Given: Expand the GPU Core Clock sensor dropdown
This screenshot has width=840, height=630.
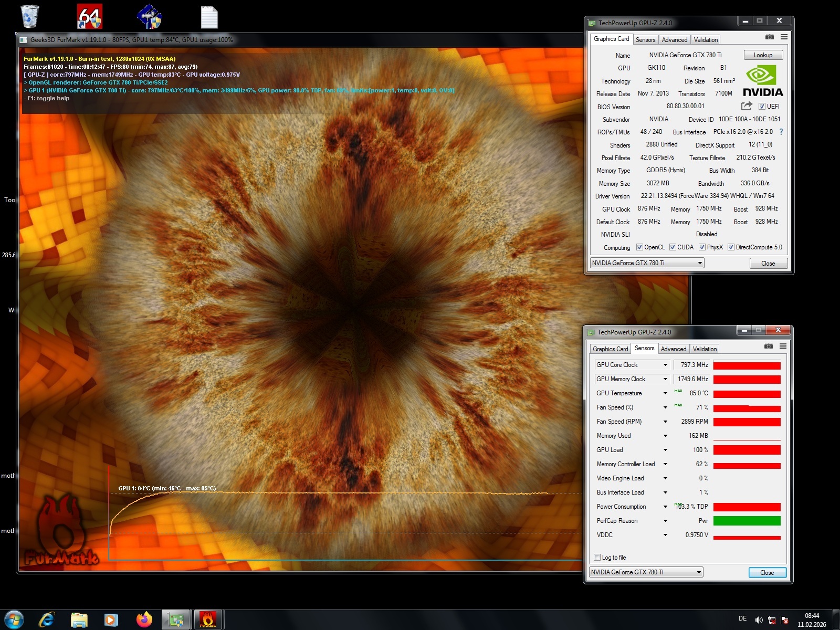Looking at the screenshot, I should (x=665, y=365).
